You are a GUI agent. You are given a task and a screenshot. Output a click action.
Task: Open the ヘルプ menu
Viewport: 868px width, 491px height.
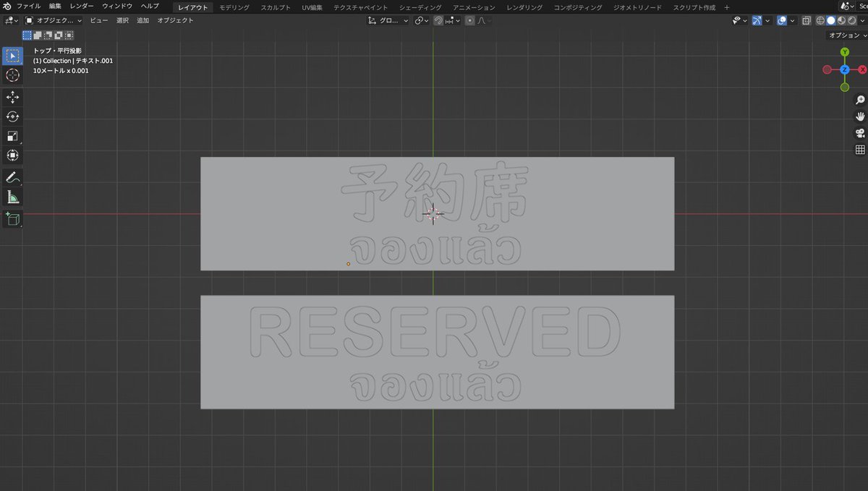click(150, 6)
